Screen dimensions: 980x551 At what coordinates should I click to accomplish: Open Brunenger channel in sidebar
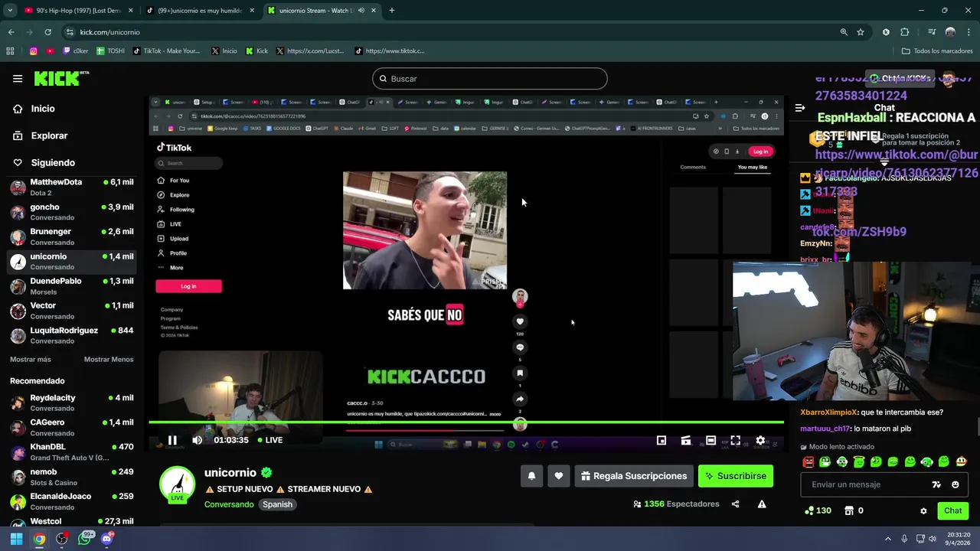click(x=73, y=236)
